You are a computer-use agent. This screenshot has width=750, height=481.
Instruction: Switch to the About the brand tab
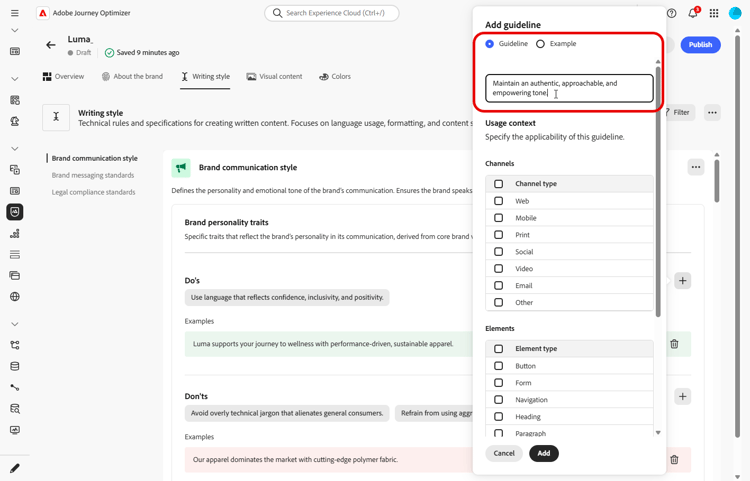click(x=132, y=77)
